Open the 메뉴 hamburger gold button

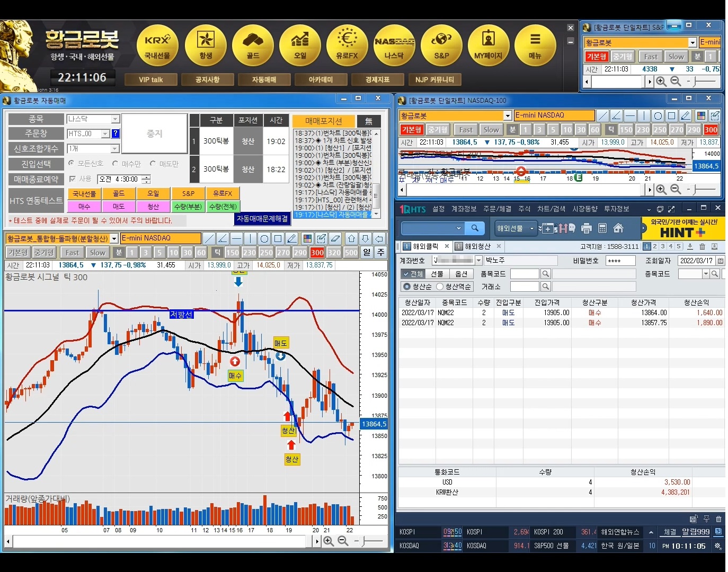535,46
